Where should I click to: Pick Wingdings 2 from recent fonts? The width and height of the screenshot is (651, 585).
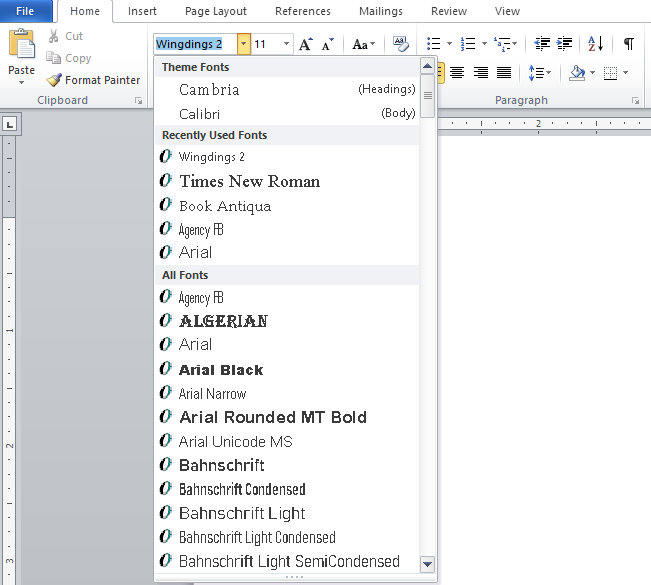(287, 157)
